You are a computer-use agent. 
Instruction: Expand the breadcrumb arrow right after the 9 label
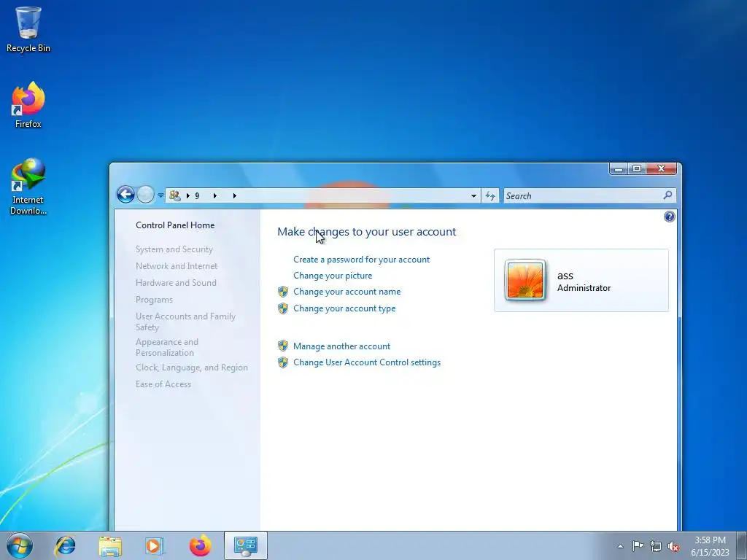[x=215, y=195]
